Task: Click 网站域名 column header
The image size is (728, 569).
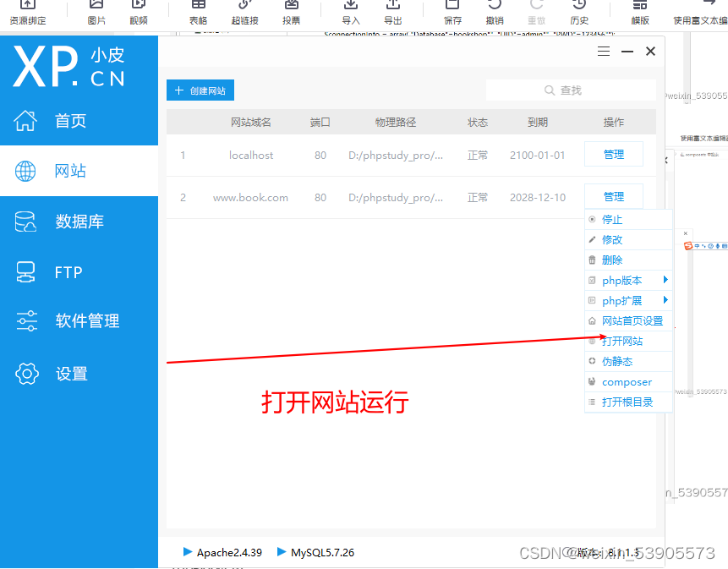Action: (x=251, y=122)
